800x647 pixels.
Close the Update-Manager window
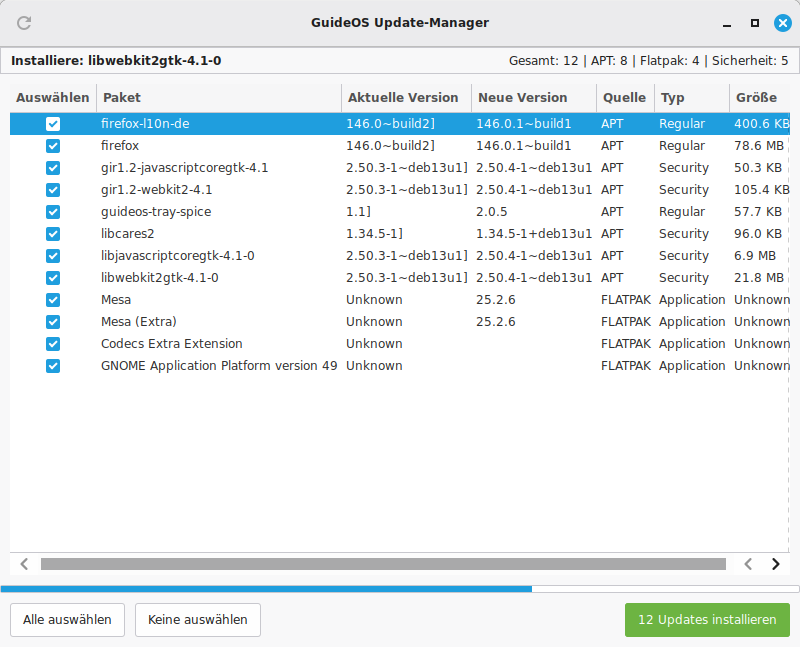coord(782,22)
